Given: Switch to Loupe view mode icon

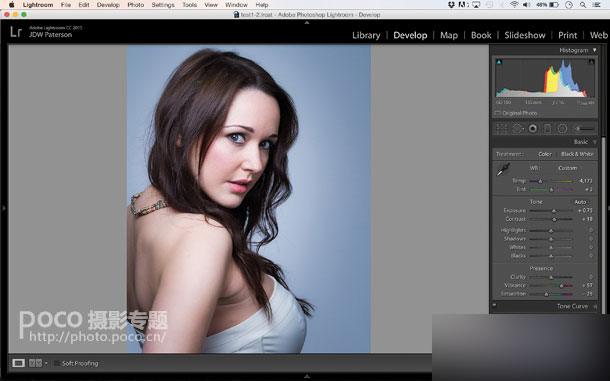Looking at the screenshot, I should (x=18, y=363).
